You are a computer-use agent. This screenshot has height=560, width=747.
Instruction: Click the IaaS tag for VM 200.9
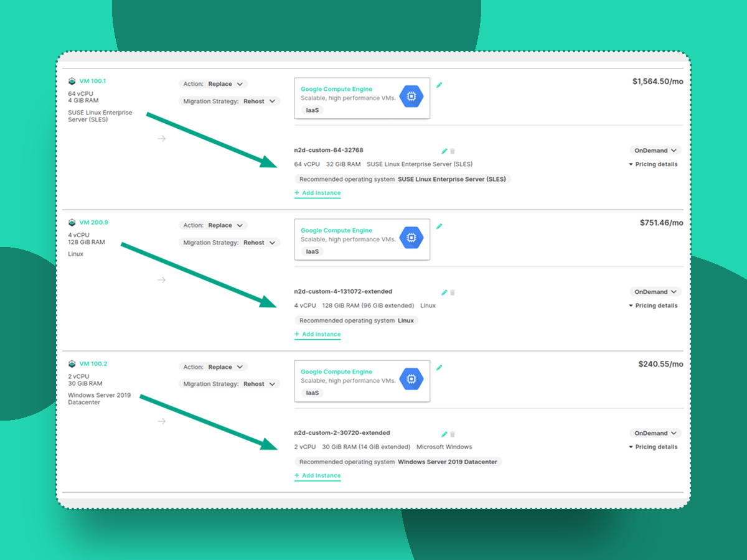coord(312,251)
